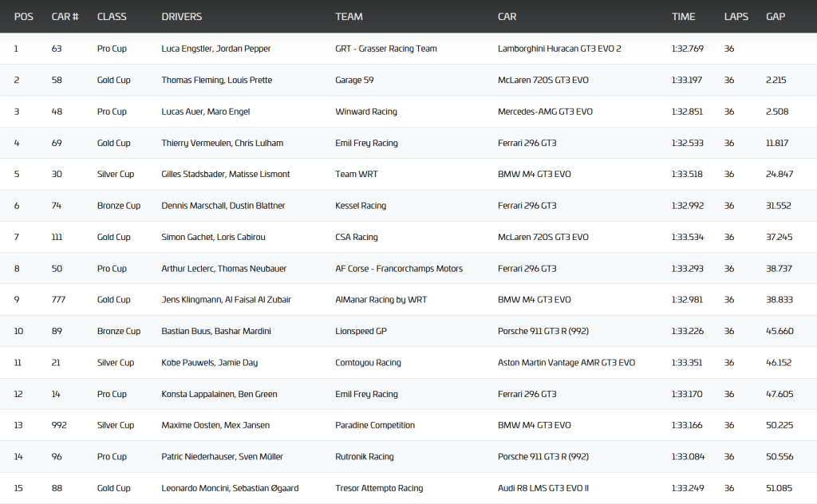Click the POS column header

click(x=23, y=17)
